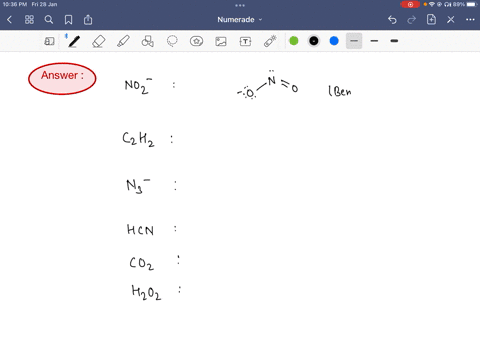Viewport: 480px width, 360px height.
Task: Choose the black pen color
Action: 314,41
